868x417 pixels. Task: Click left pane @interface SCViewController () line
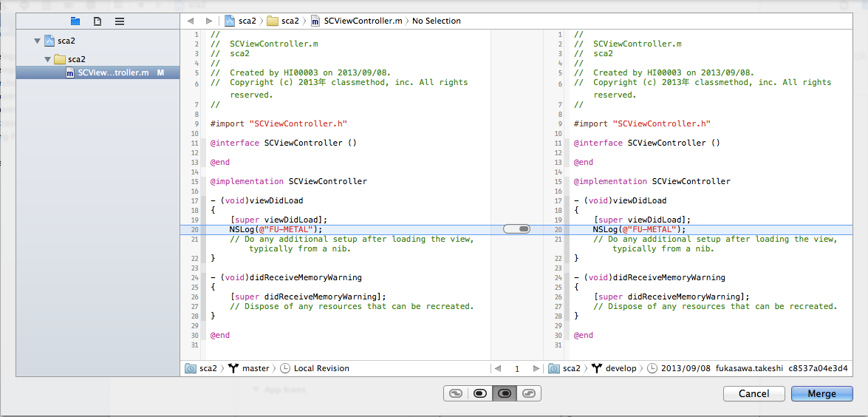284,143
